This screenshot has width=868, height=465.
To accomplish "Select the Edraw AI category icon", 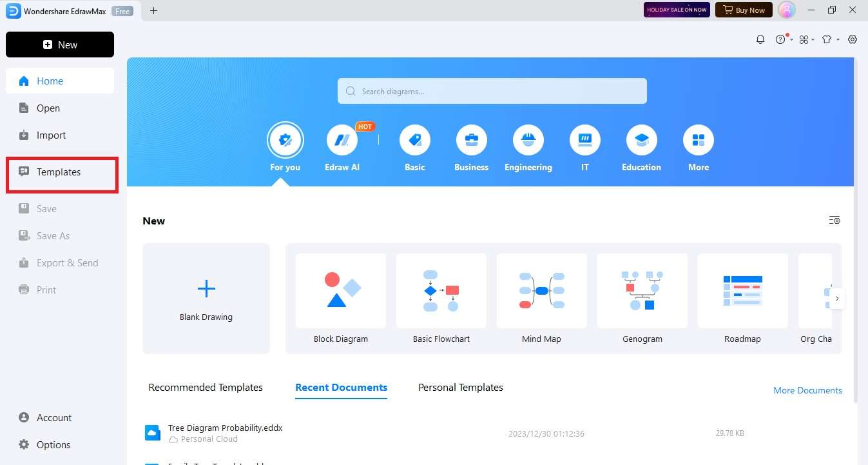I will coord(342,140).
